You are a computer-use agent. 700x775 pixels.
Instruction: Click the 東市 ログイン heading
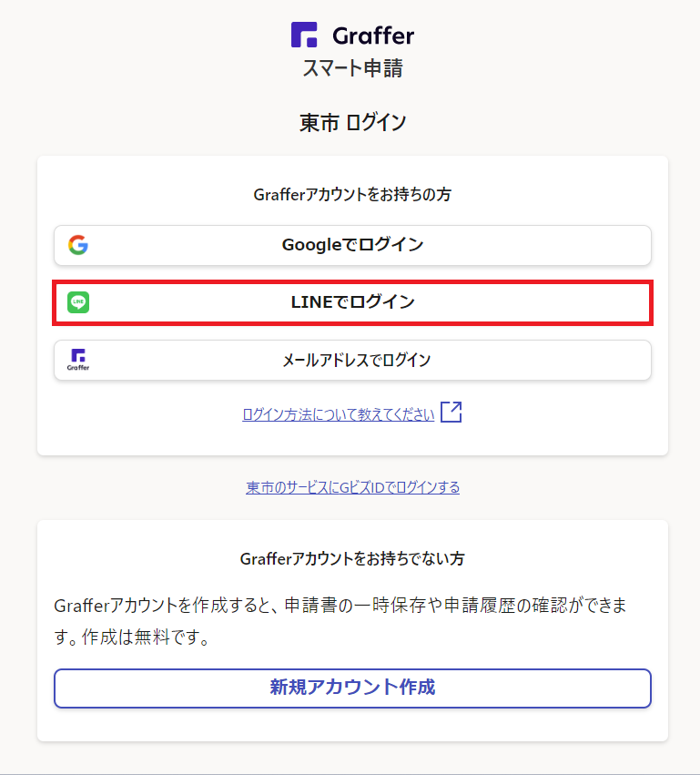coord(352,123)
